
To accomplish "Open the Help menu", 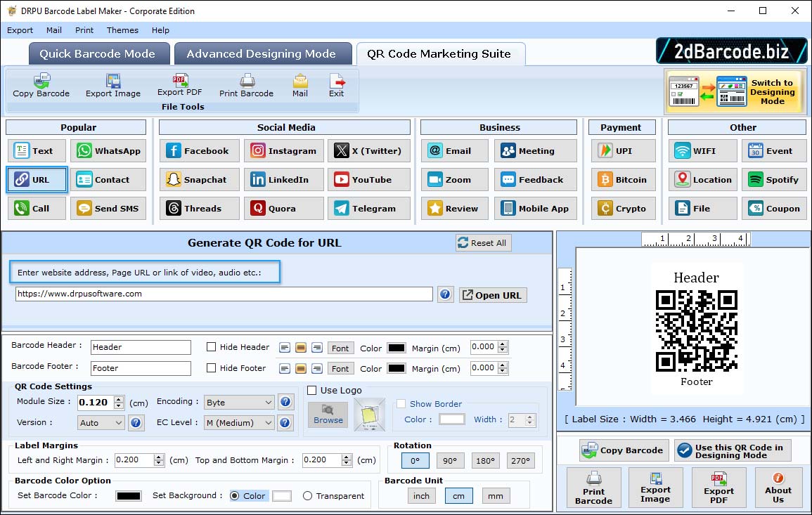I will (160, 30).
